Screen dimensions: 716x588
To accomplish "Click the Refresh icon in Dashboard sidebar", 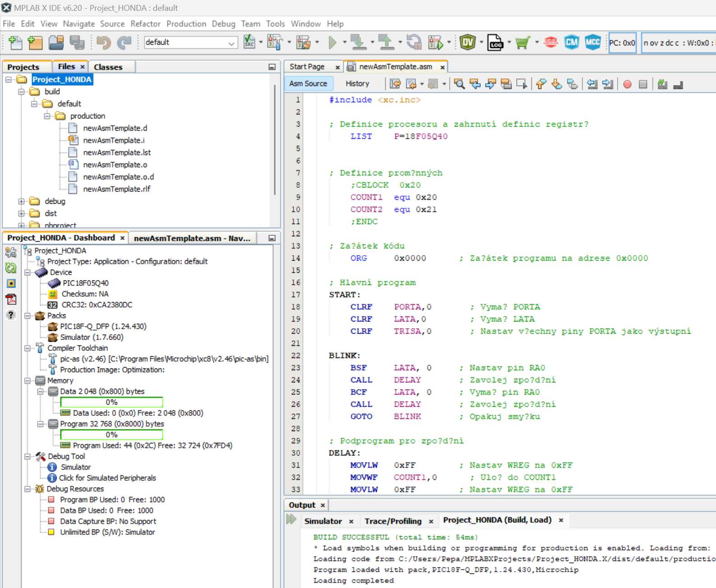I will [x=11, y=268].
